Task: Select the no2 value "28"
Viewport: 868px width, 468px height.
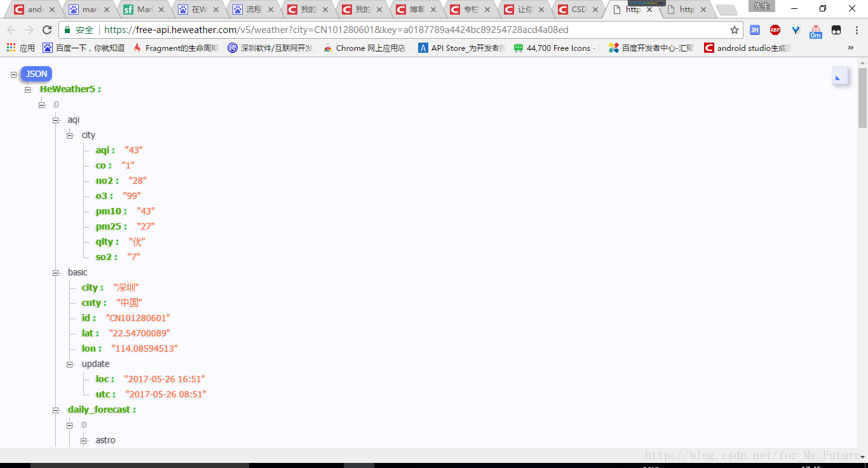Action: coord(137,181)
